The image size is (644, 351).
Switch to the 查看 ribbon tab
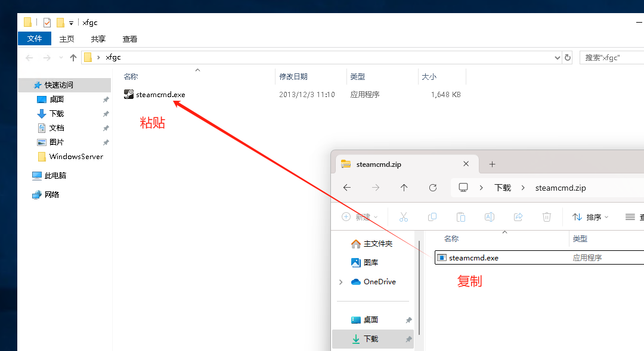[130, 39]
